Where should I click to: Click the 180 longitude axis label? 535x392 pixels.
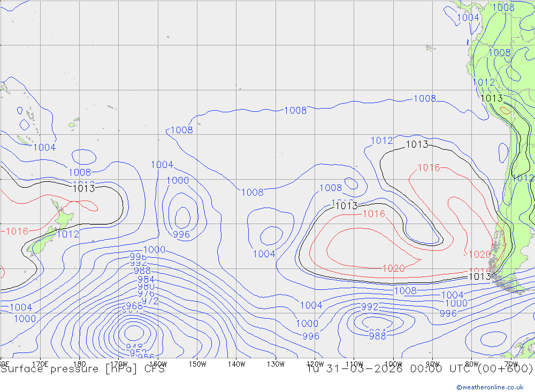click(80, 364)
